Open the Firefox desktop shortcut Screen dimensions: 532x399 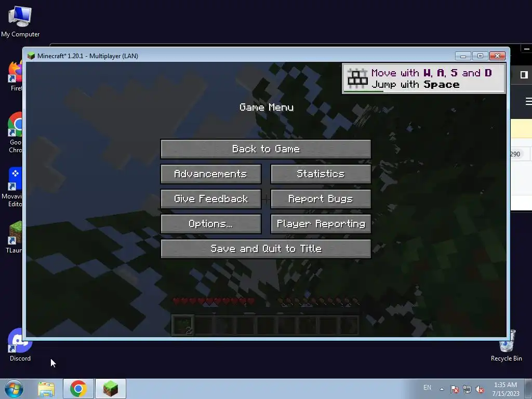coord(15,76)
